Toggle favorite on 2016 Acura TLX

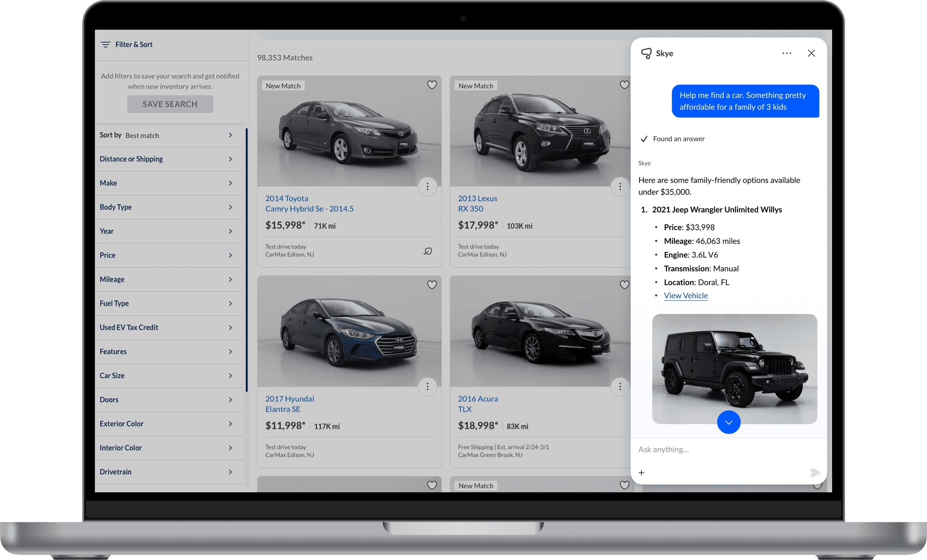coord(624,285)
